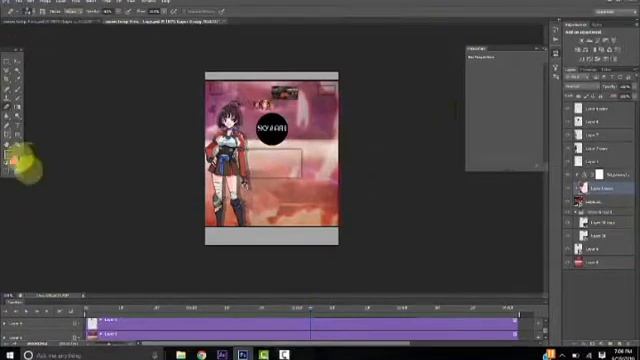Click the layer Opacity field

pyautogui.click(x=624, y=87)
